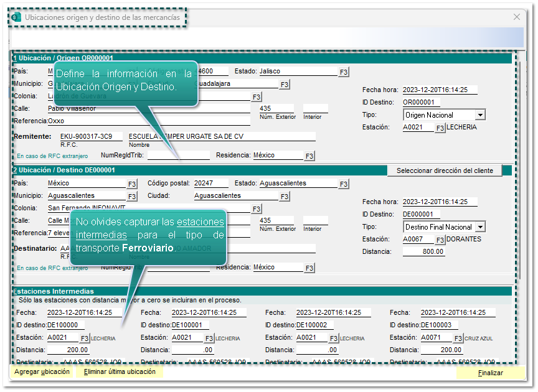538x392 pixels.
Task: Click the F3 lookup for destination Colonia San Fernando
Action: pyautogui.click(x=256, y=209)
